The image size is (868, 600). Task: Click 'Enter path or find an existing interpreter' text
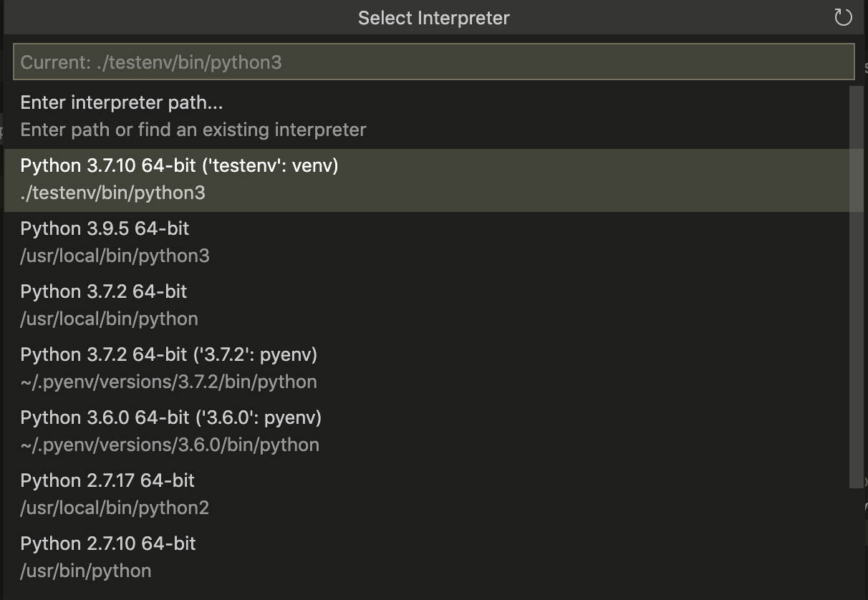pos(192,130)
